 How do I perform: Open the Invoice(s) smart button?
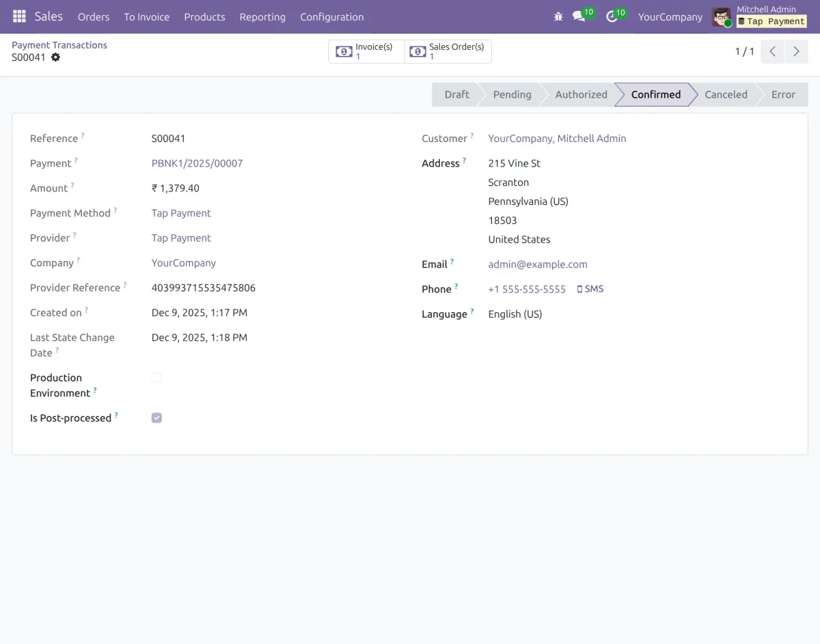coord(366,51)
